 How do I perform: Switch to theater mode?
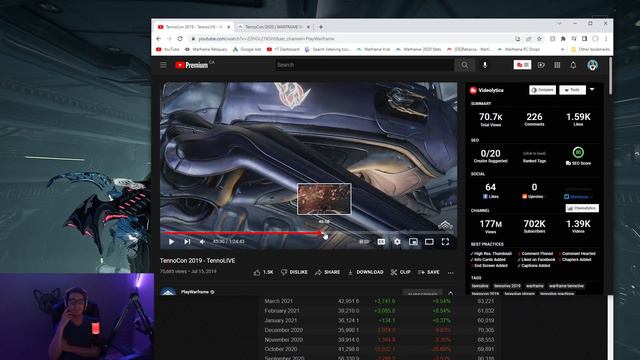click(429, 242)
